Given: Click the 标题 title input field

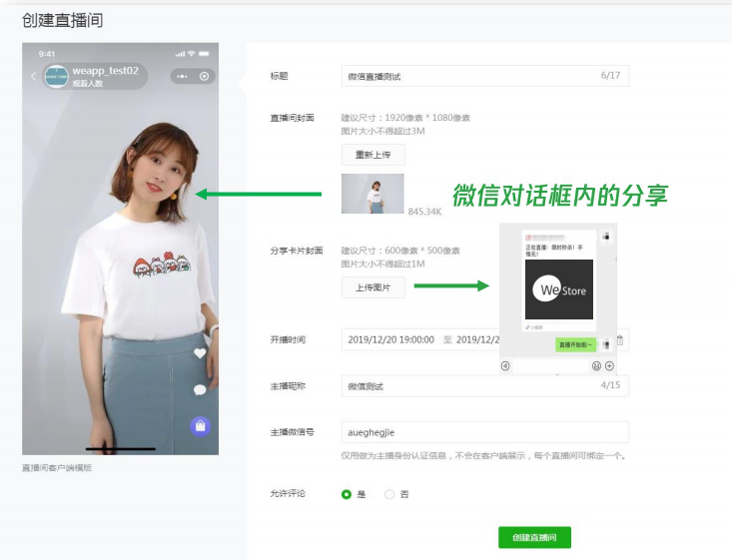Looking at the screenshot, I should (469, 76).
